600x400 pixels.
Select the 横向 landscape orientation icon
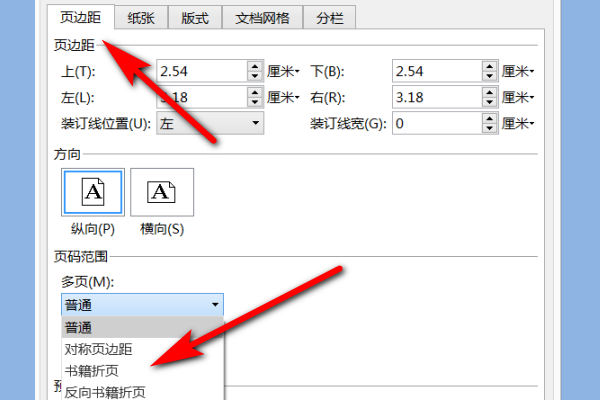[x=162, y=192]
